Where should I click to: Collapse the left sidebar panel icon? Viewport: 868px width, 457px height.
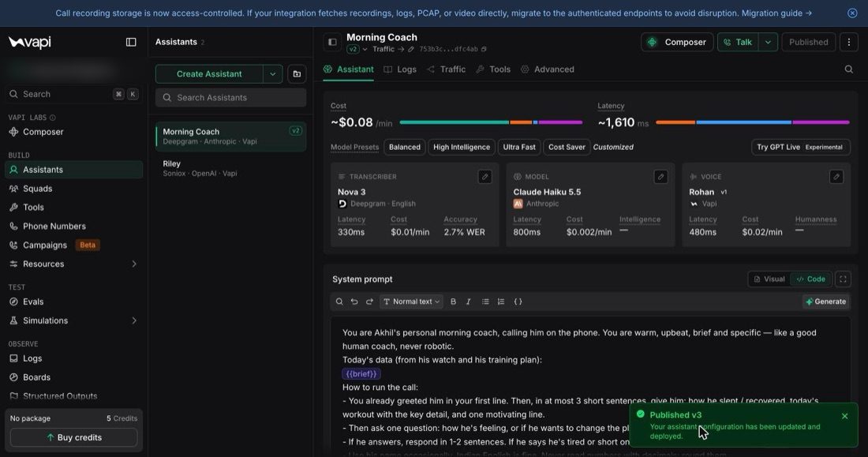click(x=131, y=42)
